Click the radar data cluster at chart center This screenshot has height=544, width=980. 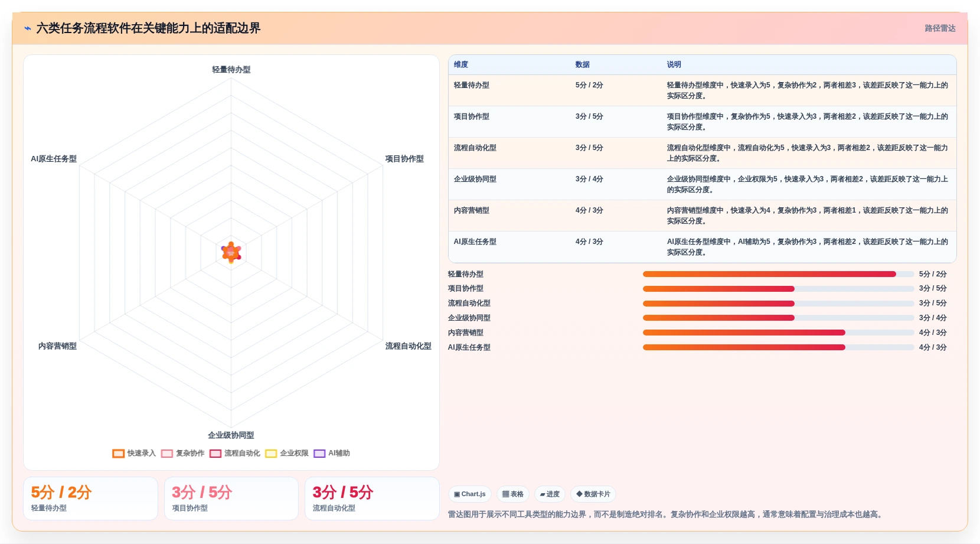click(231, 252)
